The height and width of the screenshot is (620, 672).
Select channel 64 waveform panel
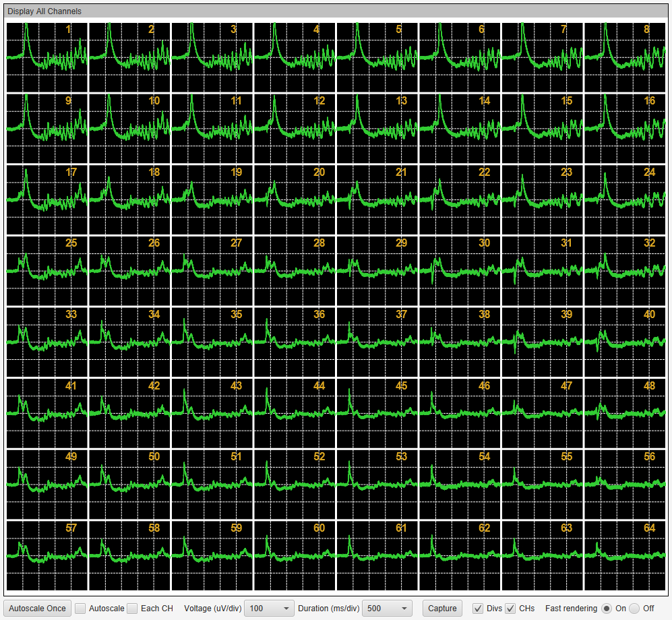coord(625,555)
